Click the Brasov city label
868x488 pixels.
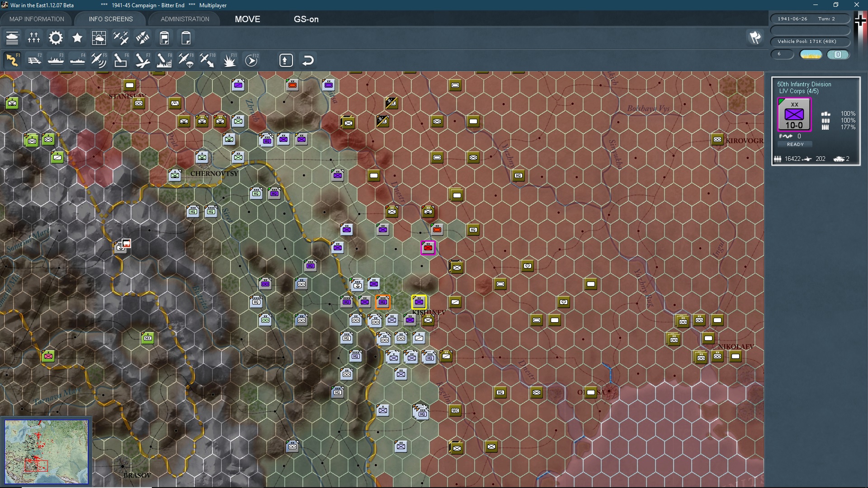pyautogui.click(x=137, y=475)
